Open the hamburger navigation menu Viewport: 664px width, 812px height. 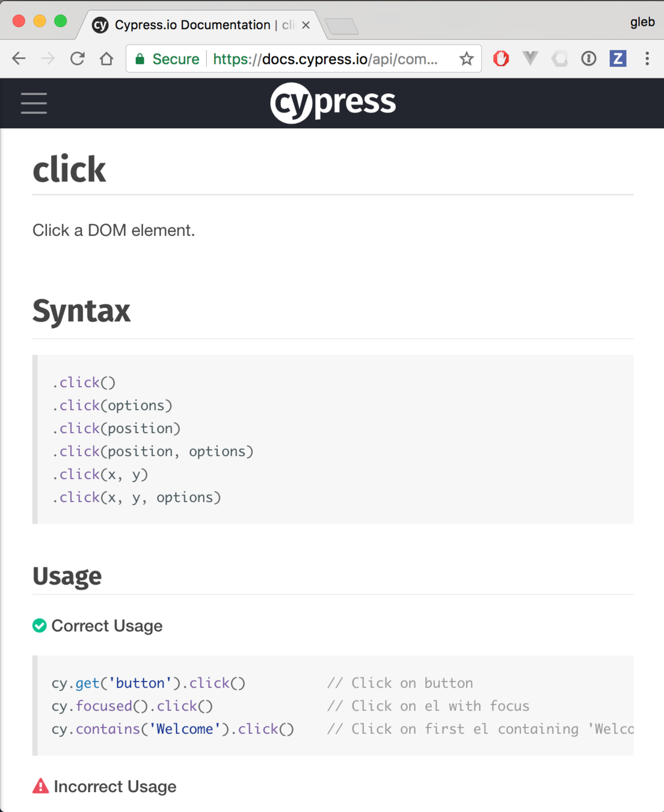coord(34,103)
